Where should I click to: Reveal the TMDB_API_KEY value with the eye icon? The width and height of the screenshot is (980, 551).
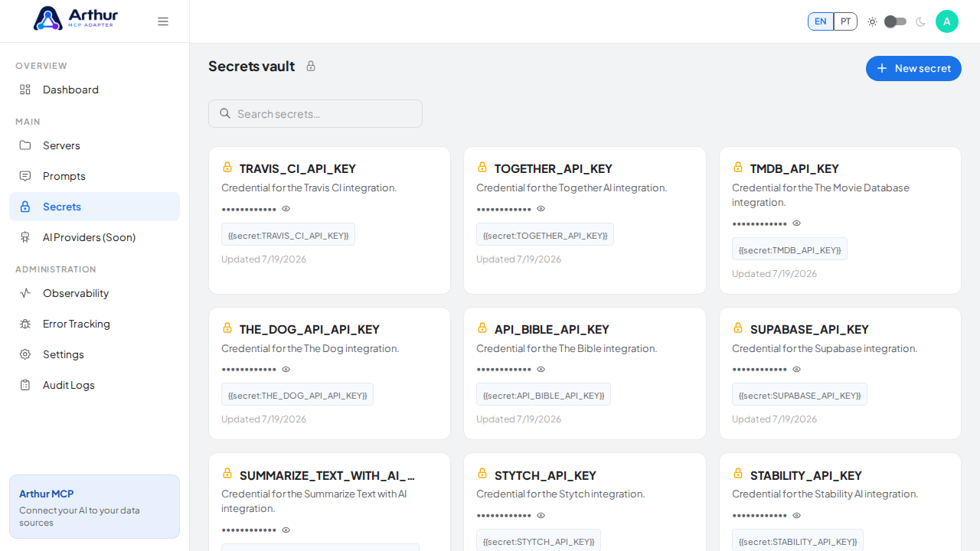[x=797, y=223]
